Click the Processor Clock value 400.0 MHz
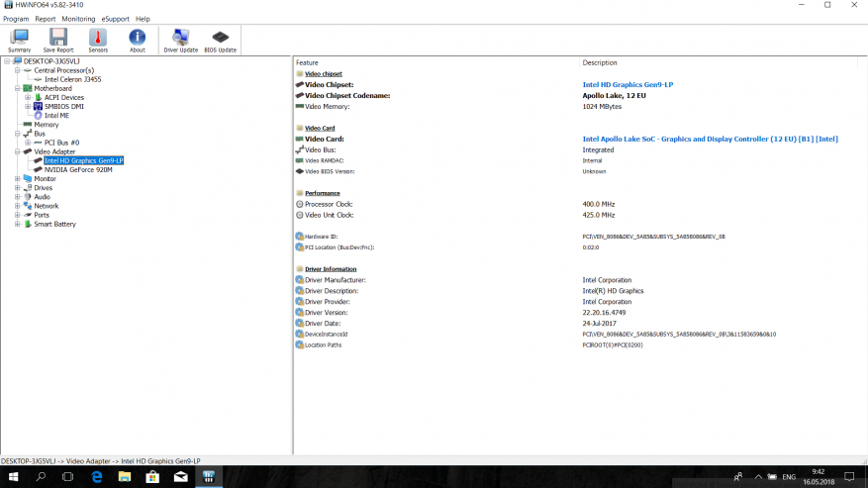 (599, 204)
